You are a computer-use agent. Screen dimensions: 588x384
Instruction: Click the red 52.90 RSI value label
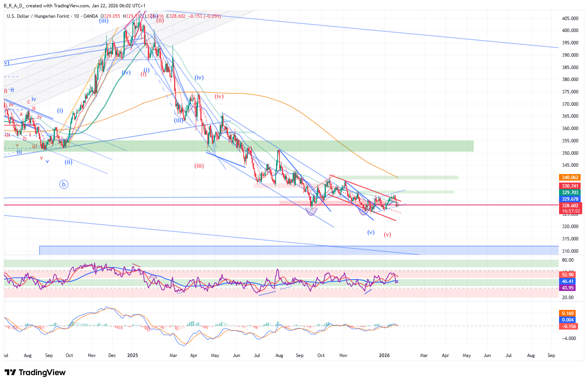click(568, 275)
